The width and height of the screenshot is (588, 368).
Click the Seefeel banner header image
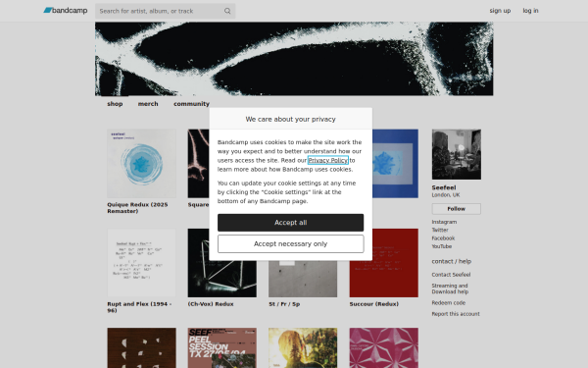click(294, 59)
